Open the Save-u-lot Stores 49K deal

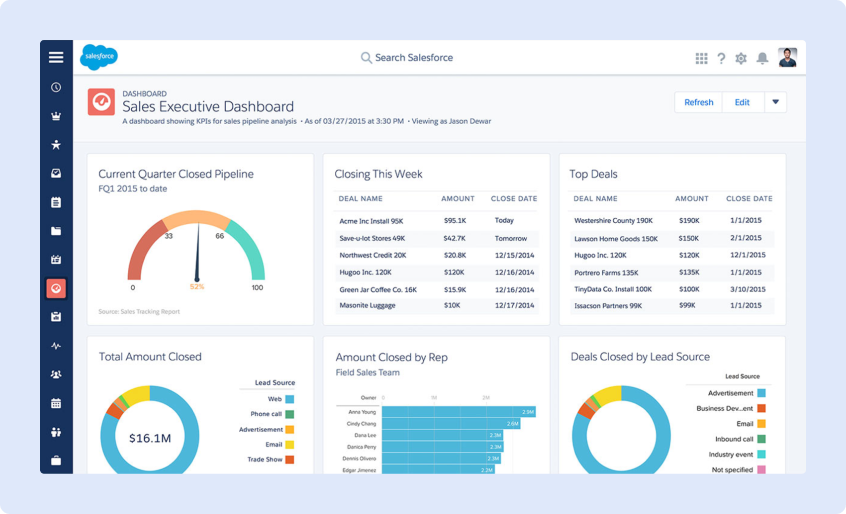[372, 238]
